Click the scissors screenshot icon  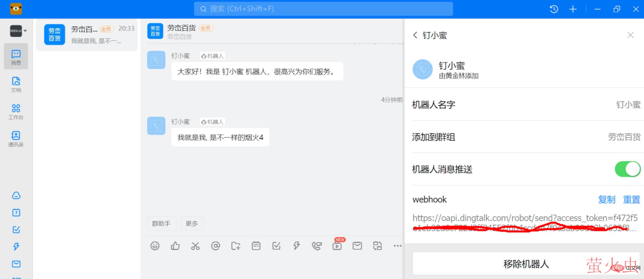pyautogui.click(x=195, y=246)
